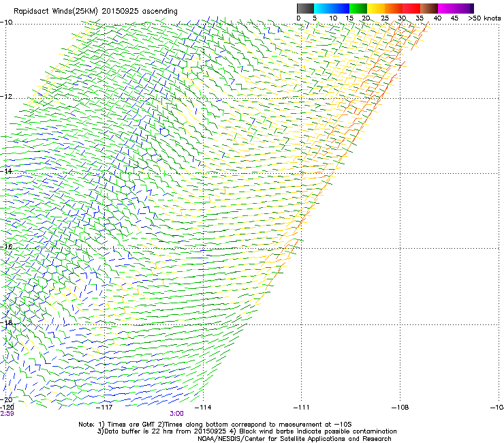Click the longitude label '-120'
Viewport: 504px width, 443px height.
coord(7,408)
